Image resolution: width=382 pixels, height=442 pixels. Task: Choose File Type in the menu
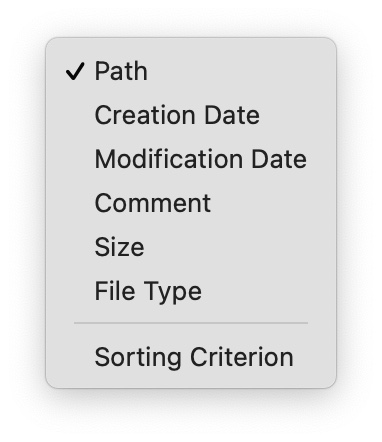point(191,291)
